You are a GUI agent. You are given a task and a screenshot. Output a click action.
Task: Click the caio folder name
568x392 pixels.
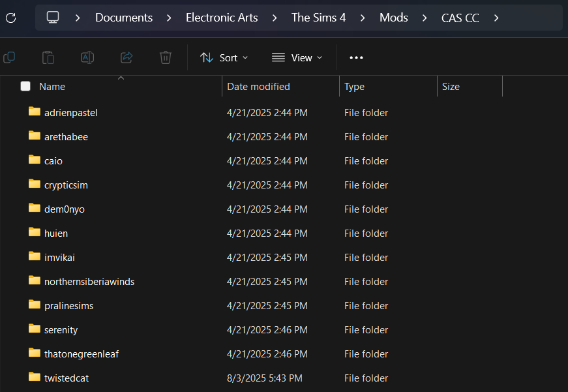point(53,161)
